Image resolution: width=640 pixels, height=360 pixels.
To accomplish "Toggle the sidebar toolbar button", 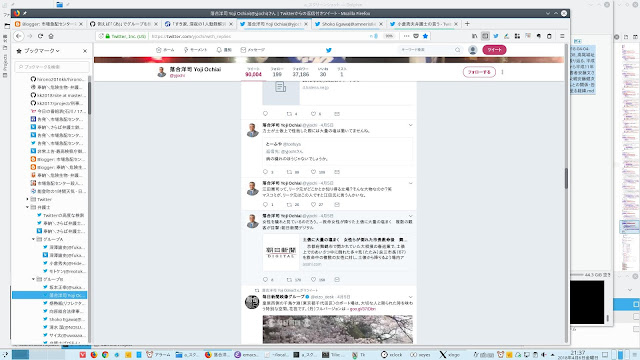I will [x=485, y=36].
